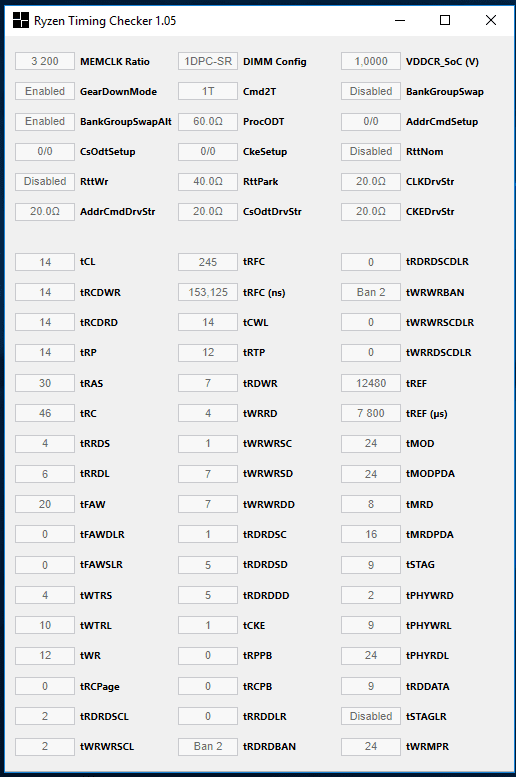Click the Ryzen Timing Checker app icon
This screenshot has height=777, width=516.
21,20
